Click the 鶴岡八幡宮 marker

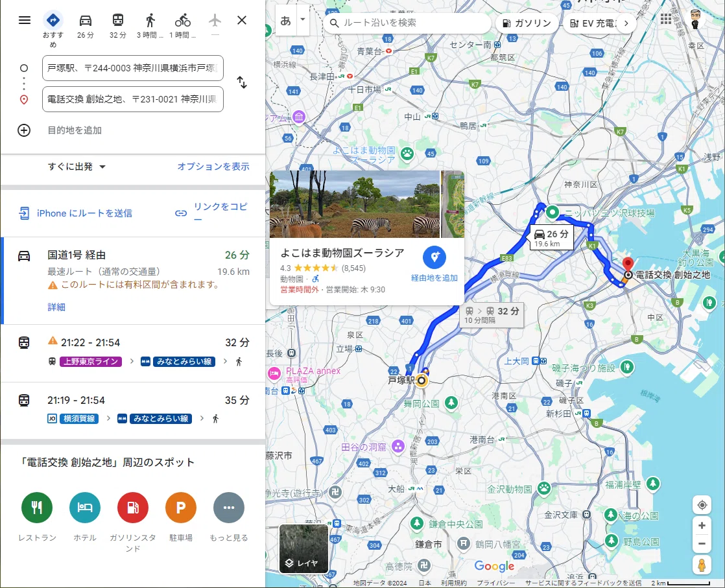pyautogui.click(x=463, y=544)
